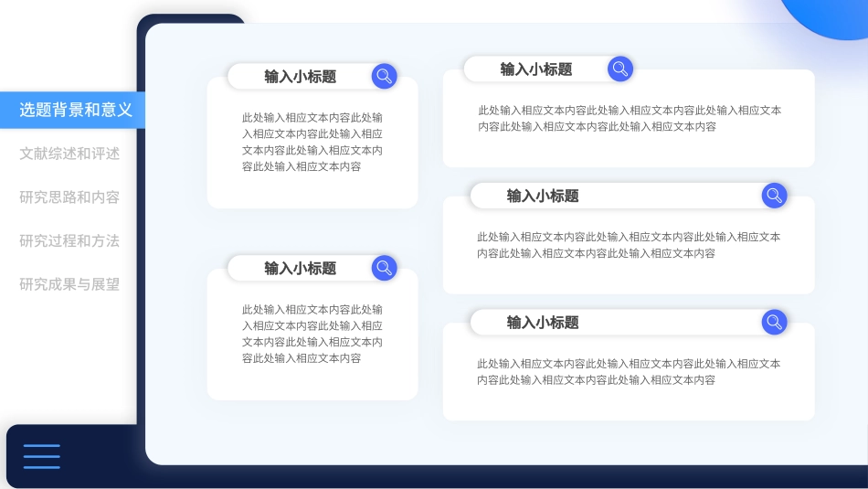Click the magnifier icon of the lower narrow card
868x489 pixels.
point(384,268)
